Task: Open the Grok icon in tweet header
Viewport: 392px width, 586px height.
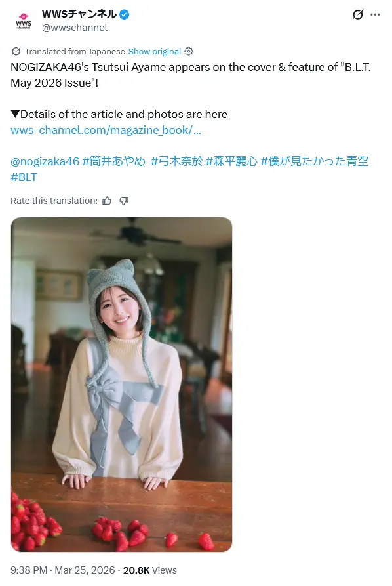Action: point(357,14)
